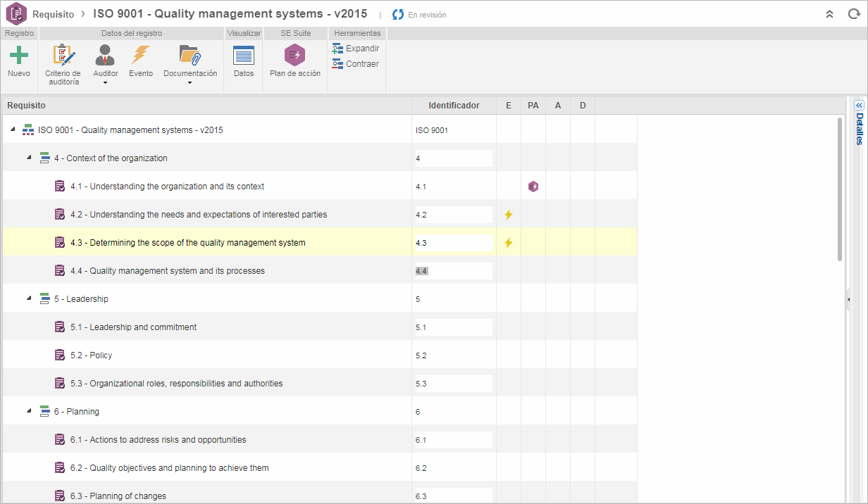Open the Datos view icon

(244, 55)
